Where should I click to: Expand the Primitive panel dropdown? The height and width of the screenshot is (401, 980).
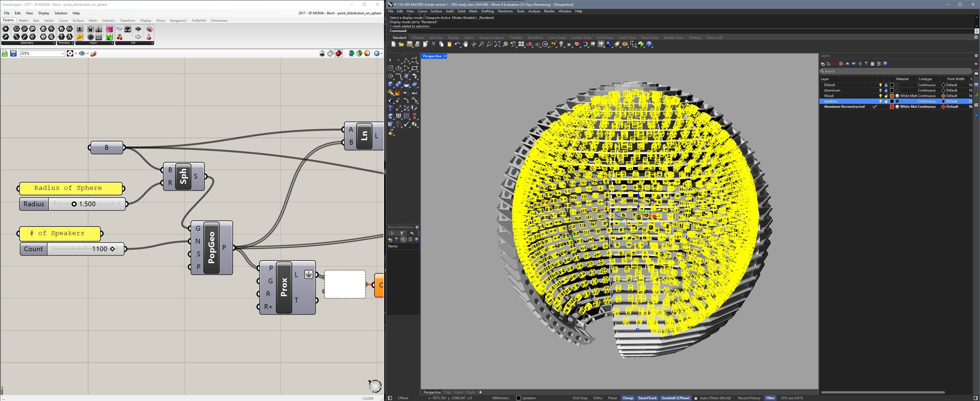(73, 43)
